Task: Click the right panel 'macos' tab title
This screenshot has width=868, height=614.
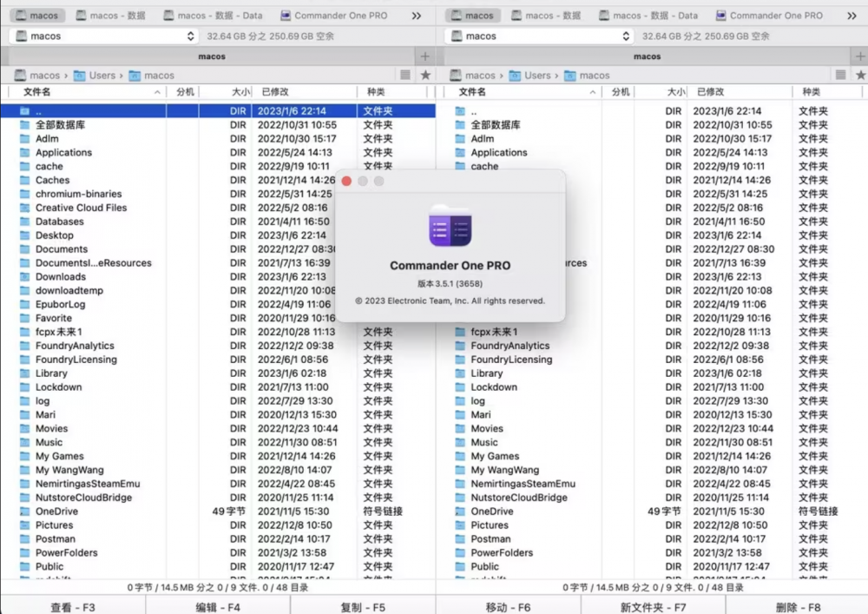Action: click(647, 56)
